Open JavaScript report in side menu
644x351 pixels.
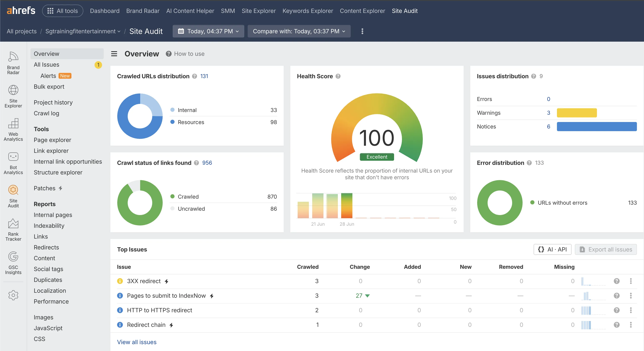[x=48, y=328]
